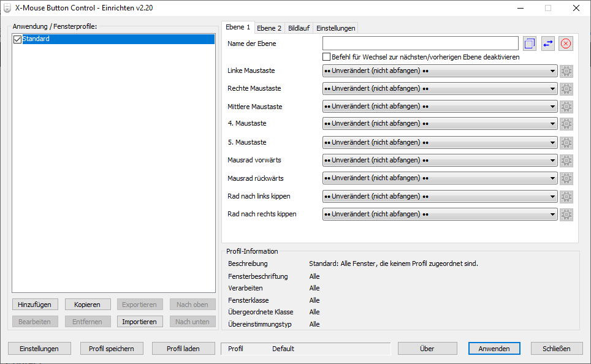Open the Über dialog button
This screenshot has height=364, width=591.
tap(427, 349)
